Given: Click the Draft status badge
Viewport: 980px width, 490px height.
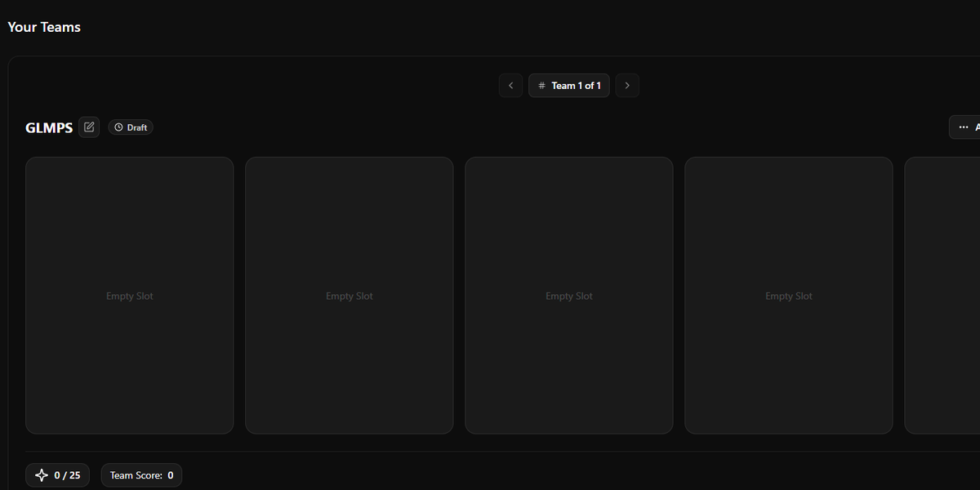Looking at the screenshot, I should [131, 127].
